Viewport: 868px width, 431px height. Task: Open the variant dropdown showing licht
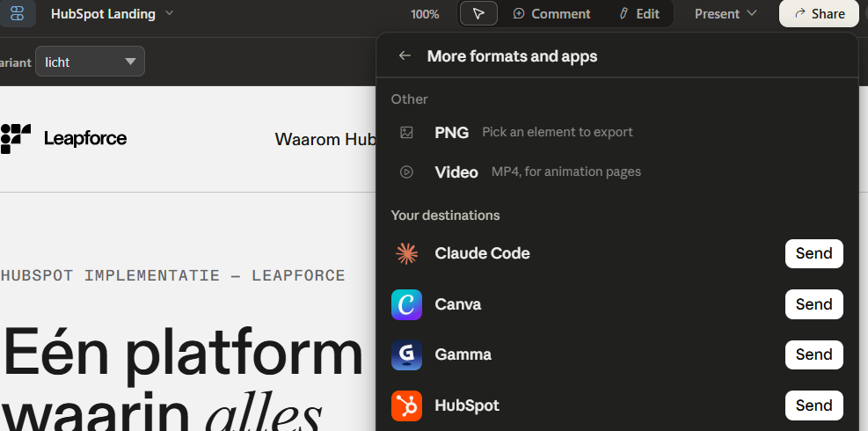(91, 62)
